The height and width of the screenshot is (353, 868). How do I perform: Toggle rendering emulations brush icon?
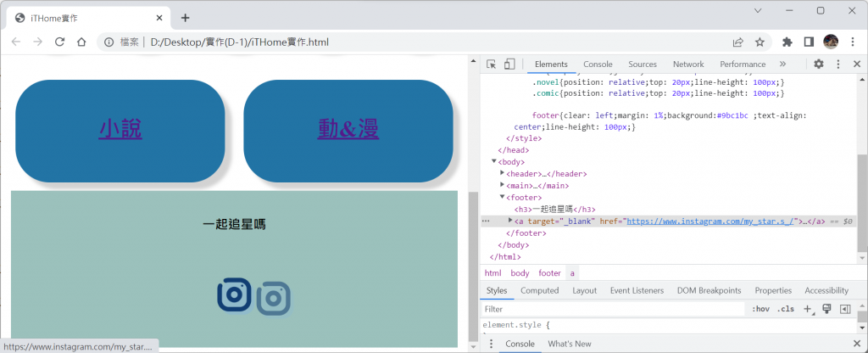[x=826, y=309]
